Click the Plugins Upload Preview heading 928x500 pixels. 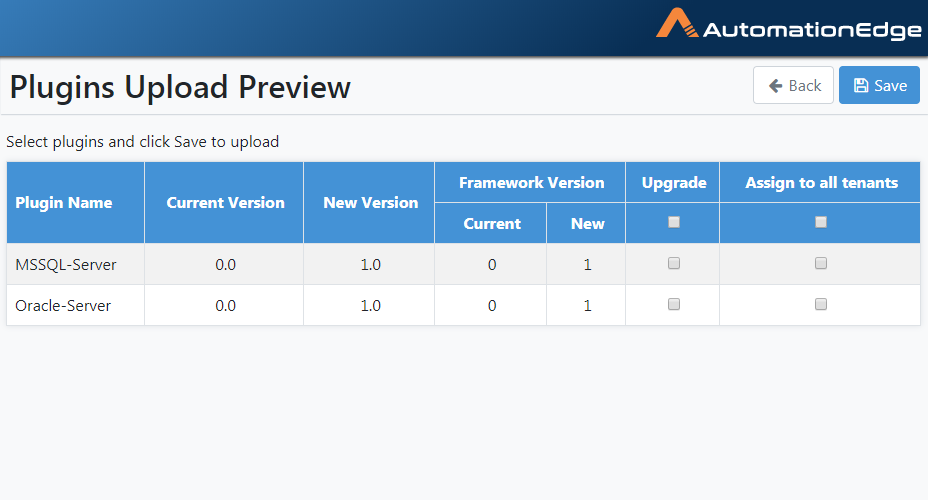pos(180,88)
